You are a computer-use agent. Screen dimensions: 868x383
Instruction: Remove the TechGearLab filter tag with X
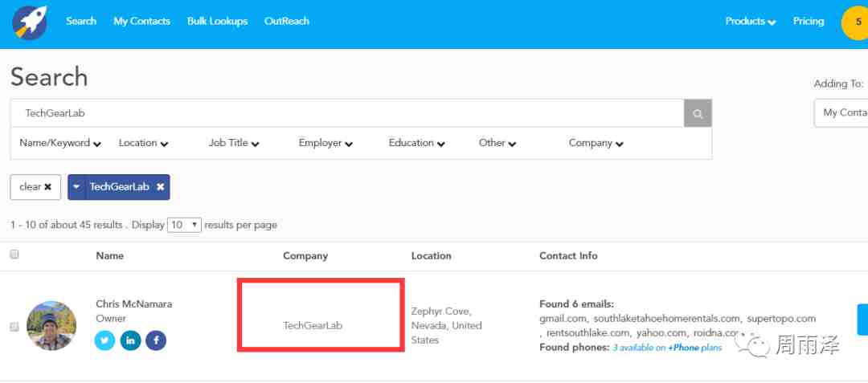161,187
